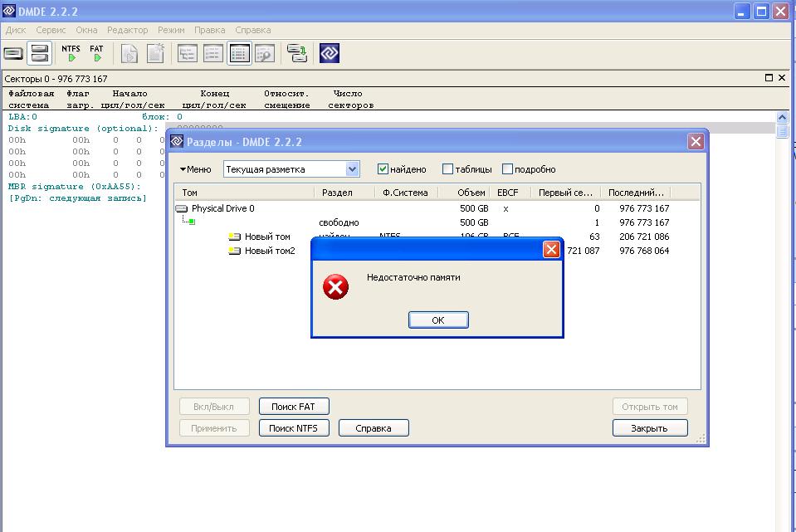
Task: Start FAT search from the toolbar
Action: (97, 53)
